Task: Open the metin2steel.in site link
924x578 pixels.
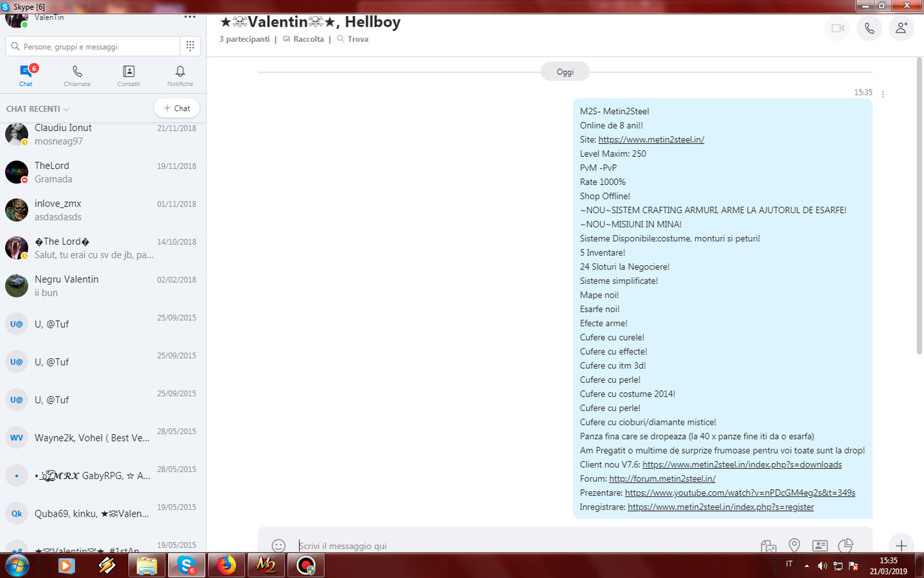Action: 651,139
